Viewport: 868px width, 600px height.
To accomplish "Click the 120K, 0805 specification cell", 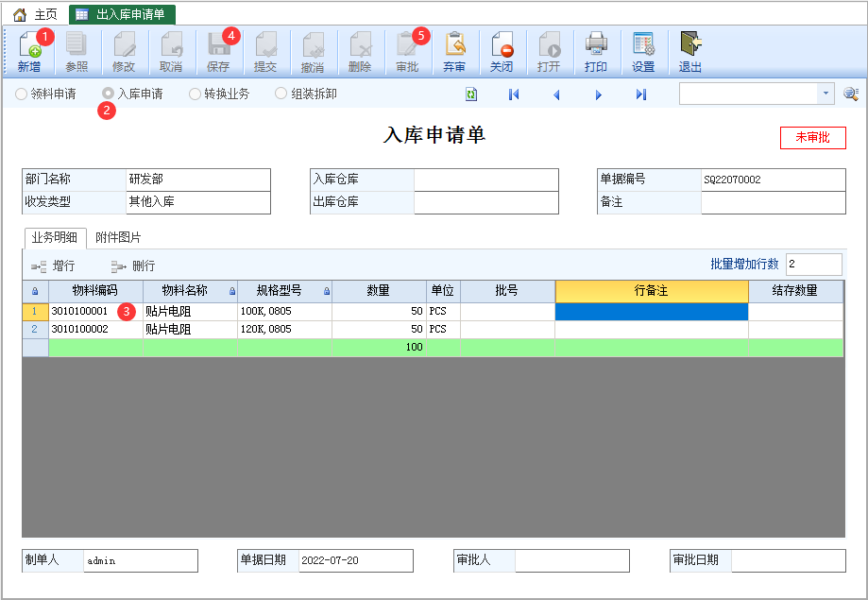I will pyautogui.click(x=284, y=329).
